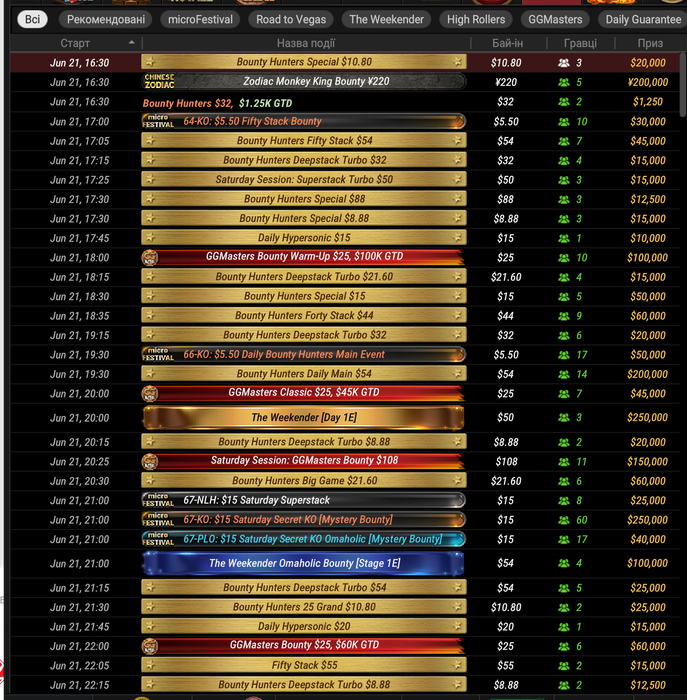Open High Rollers tab

[476, 20]
